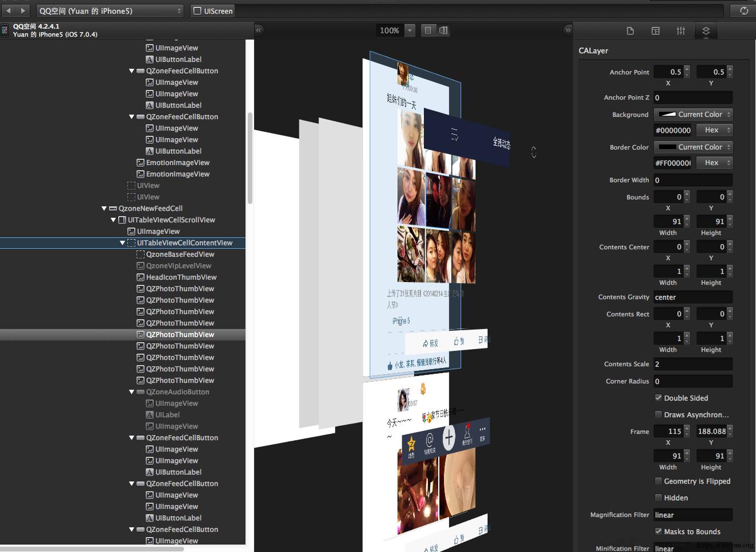The image size is (756, 552).
Task: Open the Background Current Color dropdown
Action: click(x=693, y=115)
